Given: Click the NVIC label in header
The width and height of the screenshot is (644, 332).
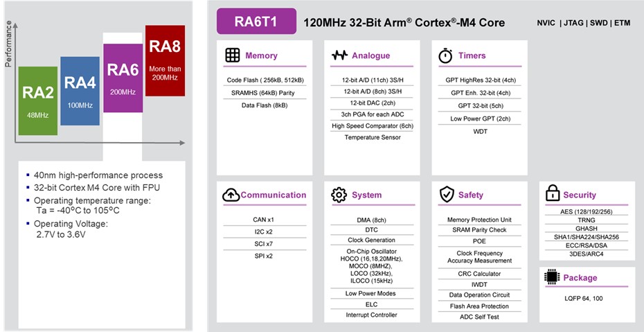Looking at the screenshot, I should tap(546, 23).
